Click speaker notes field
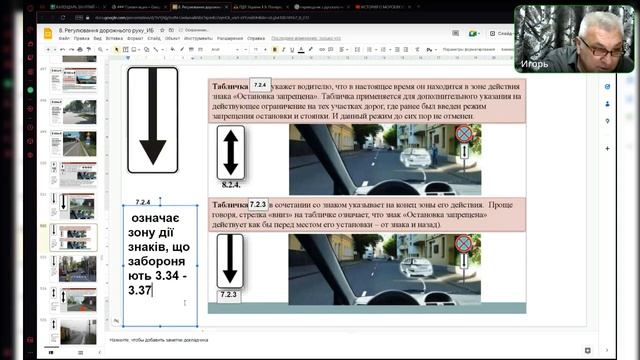 (158, 340)
